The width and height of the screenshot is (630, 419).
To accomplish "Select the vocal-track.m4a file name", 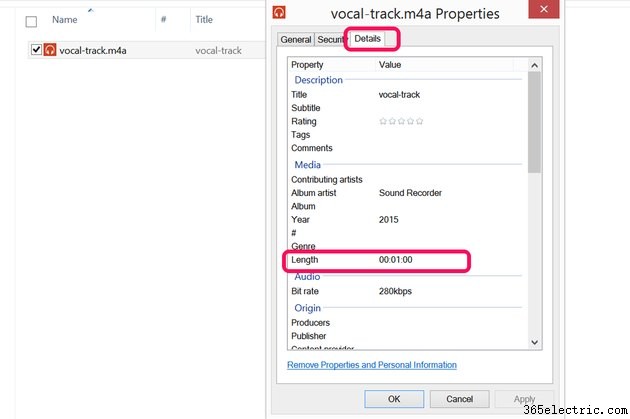I will click(x=93, y=51).
